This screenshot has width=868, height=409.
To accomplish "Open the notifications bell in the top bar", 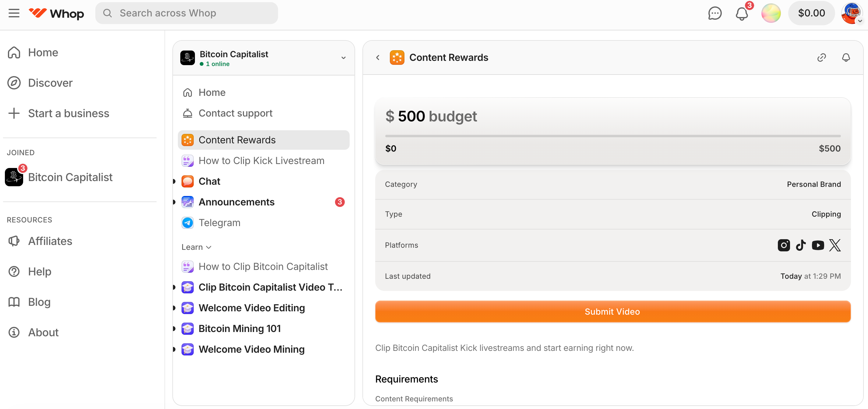I will click(x=742, y=13).
